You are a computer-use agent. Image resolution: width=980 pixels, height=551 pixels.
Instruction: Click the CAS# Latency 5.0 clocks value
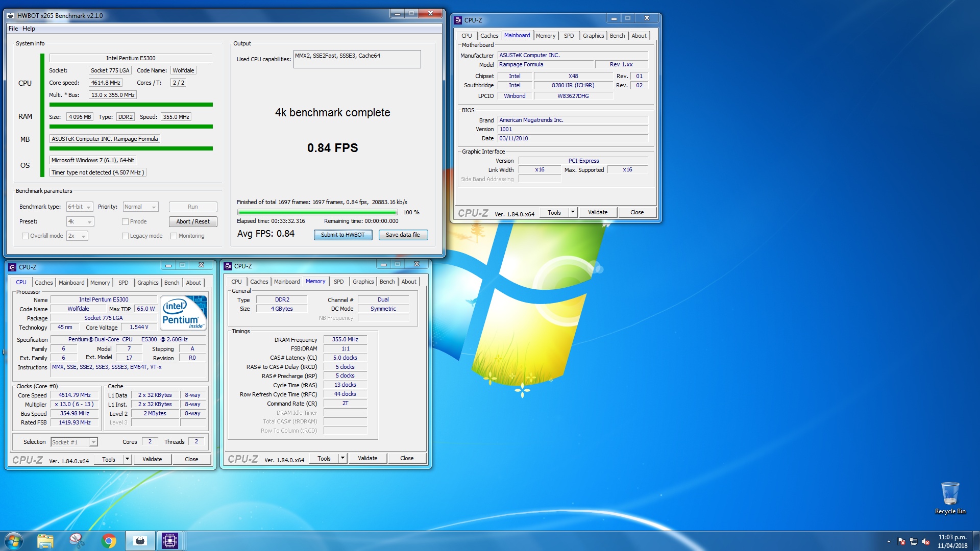coord(345,358)
